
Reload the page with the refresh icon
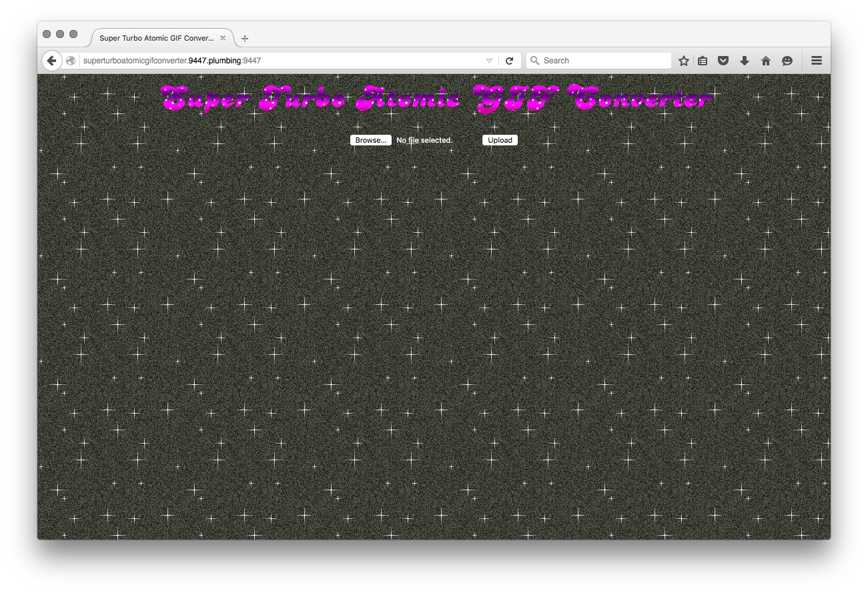pos(509,61)
